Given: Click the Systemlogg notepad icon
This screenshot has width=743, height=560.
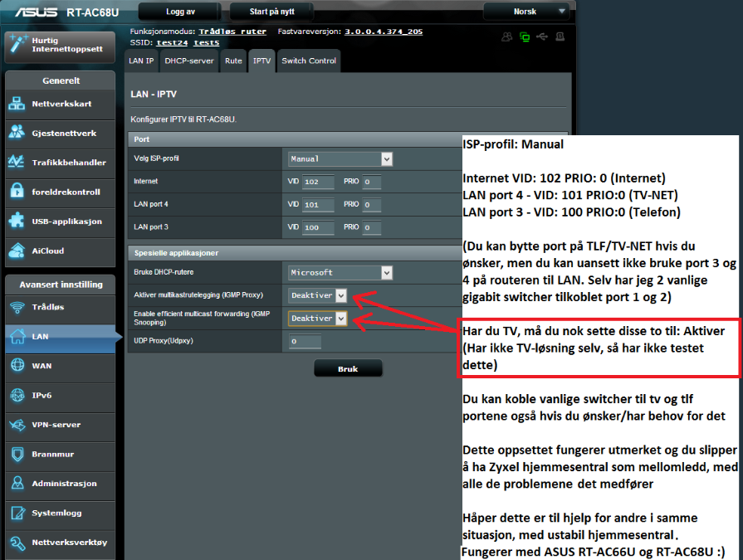Looking at the screenshot, I should point(17,513).
